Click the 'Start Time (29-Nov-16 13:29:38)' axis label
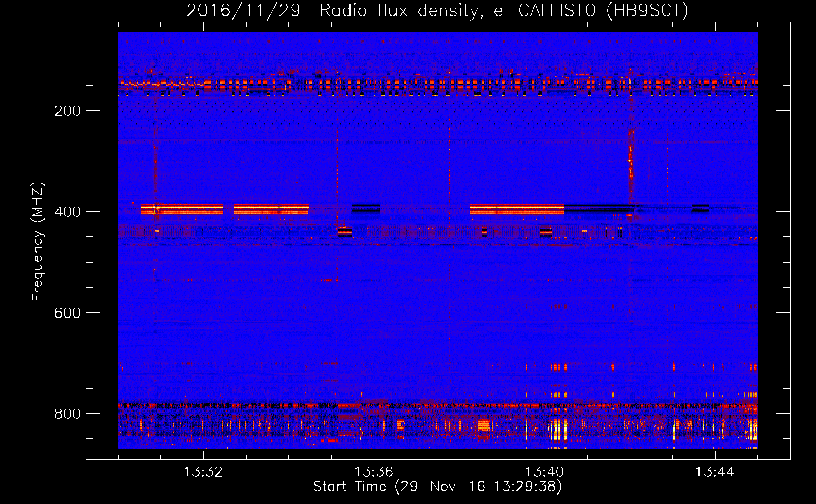Image resolution: width=816 pixels, height=504 pixels. coord(437,487)
